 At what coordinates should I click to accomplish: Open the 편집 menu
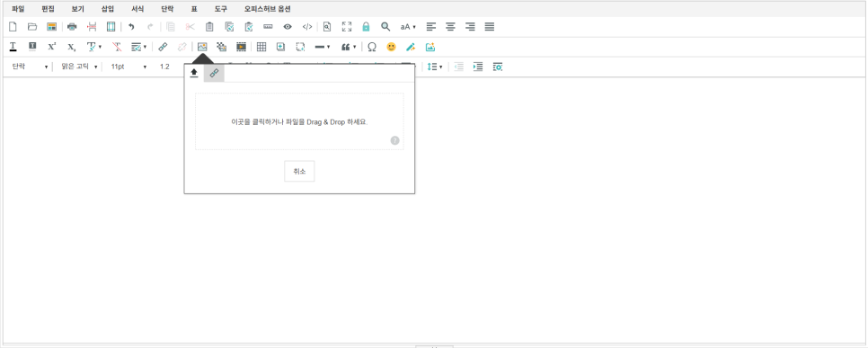click(49, 9)
